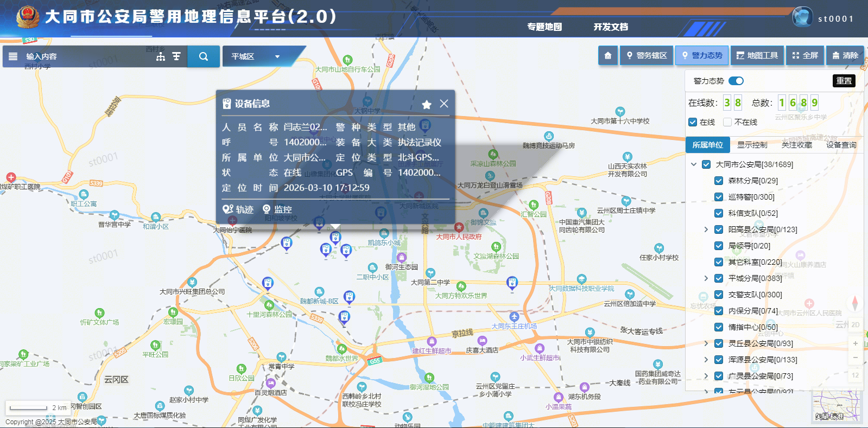Uncheck 交警支队[0/300] checkbox

point(719,295)
